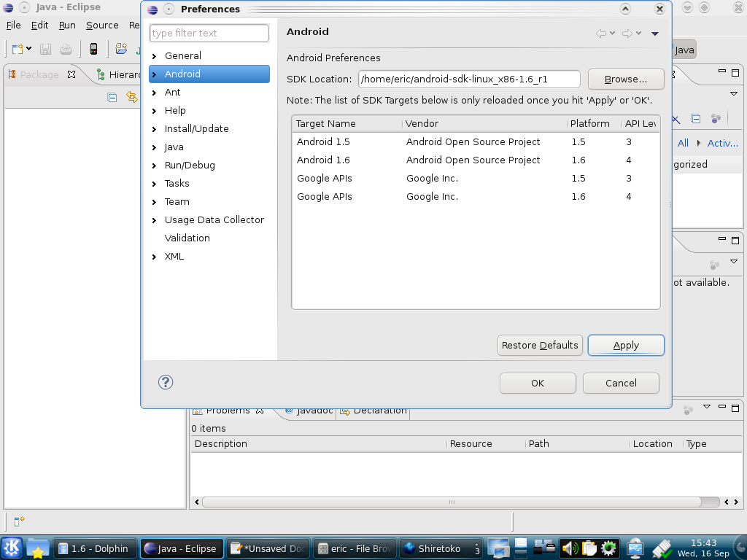Screen dimensions: 747x560
Task: Select the Android 1.5 target row
Action: pos(476,142)
